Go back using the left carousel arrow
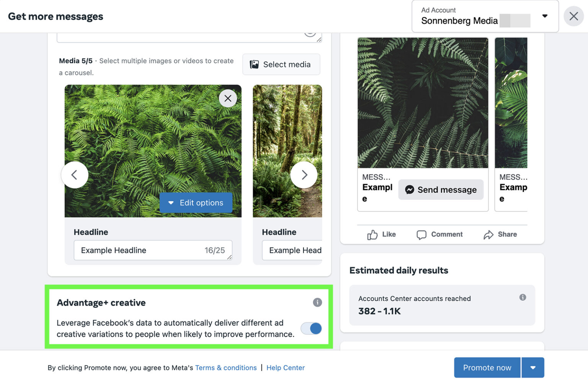Screen dimensions: 588x382 point(75,175)
